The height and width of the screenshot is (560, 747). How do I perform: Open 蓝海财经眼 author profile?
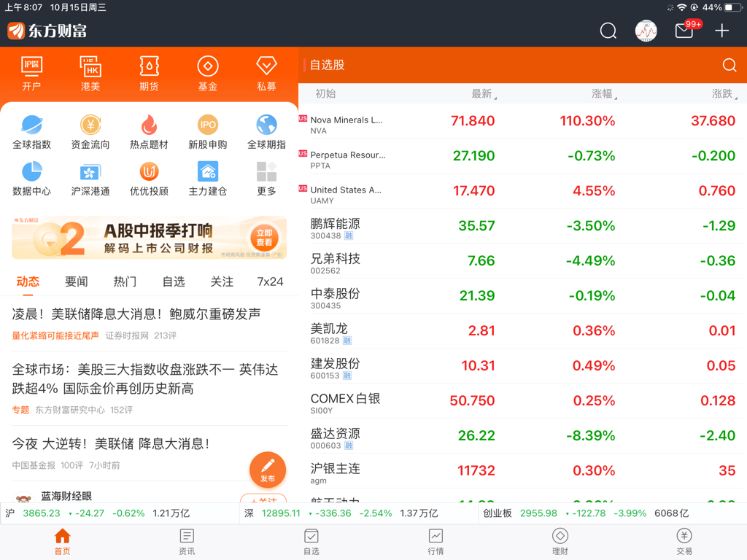(66, 496)
